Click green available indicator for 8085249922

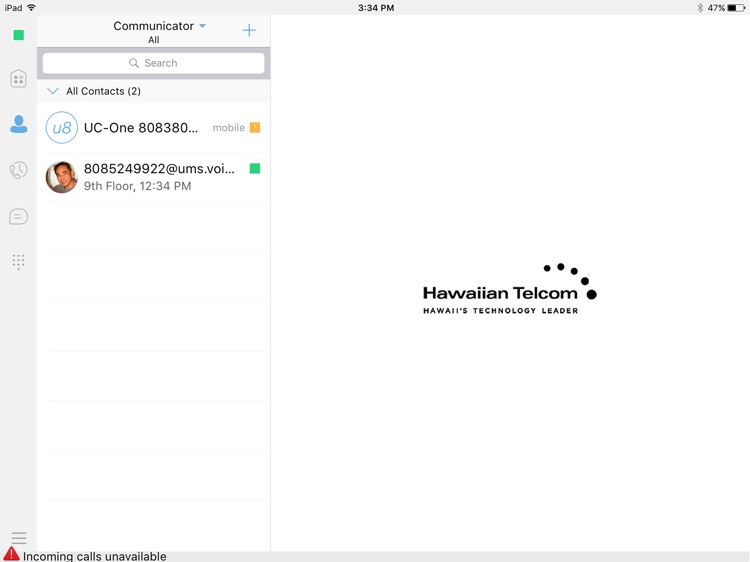(x=255, y=168)
